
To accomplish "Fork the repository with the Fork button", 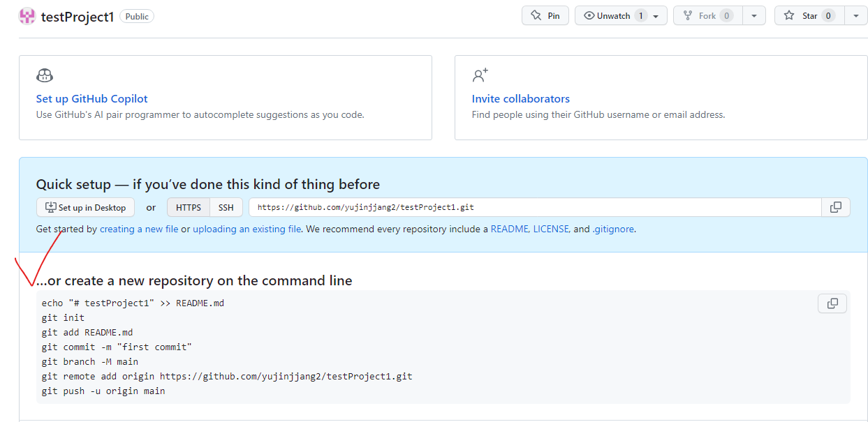I will coord(707,15).
